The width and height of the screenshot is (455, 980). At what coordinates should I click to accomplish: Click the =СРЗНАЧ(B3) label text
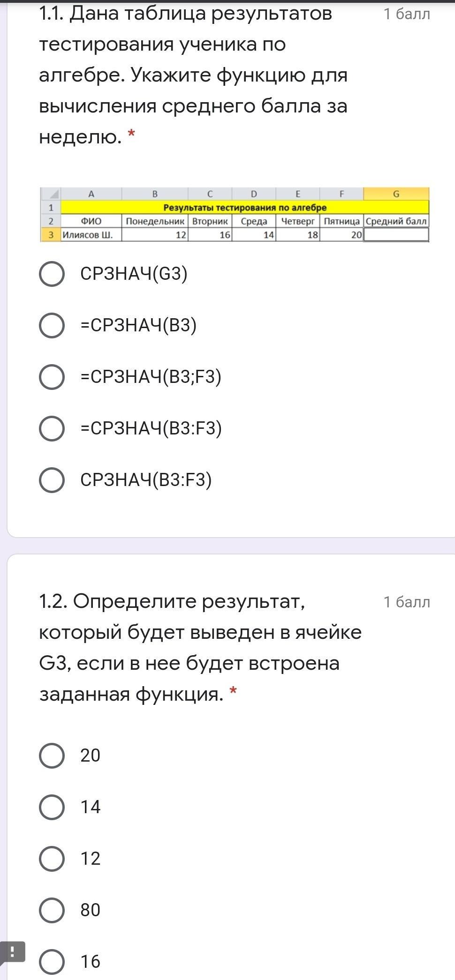click(x=138, y=325)
